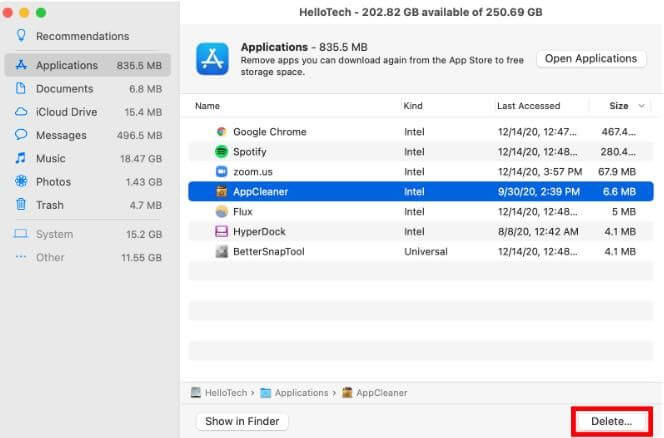664x438 pixels.
Task: Click the BetterSnapTool app icon
Action: point(222,252)
